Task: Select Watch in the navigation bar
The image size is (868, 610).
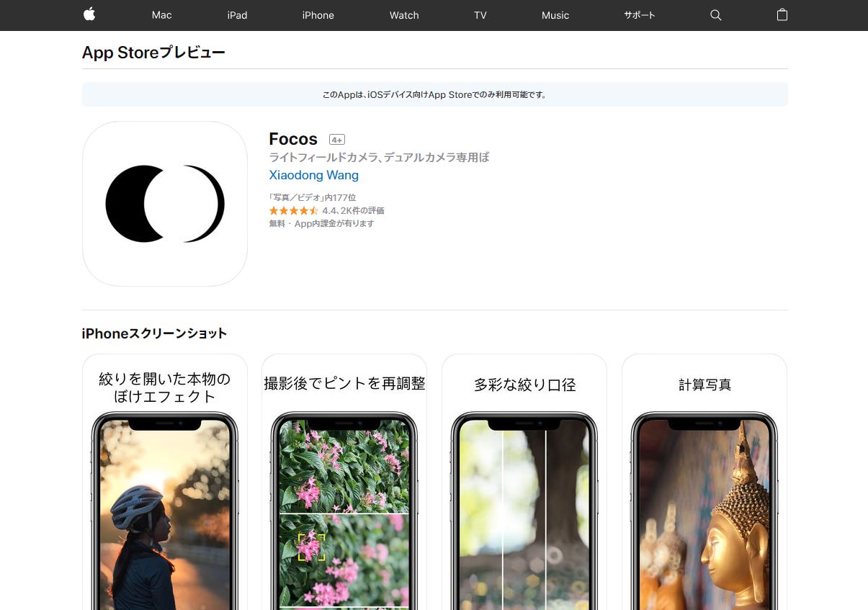Action: click(x=404, y=15)
